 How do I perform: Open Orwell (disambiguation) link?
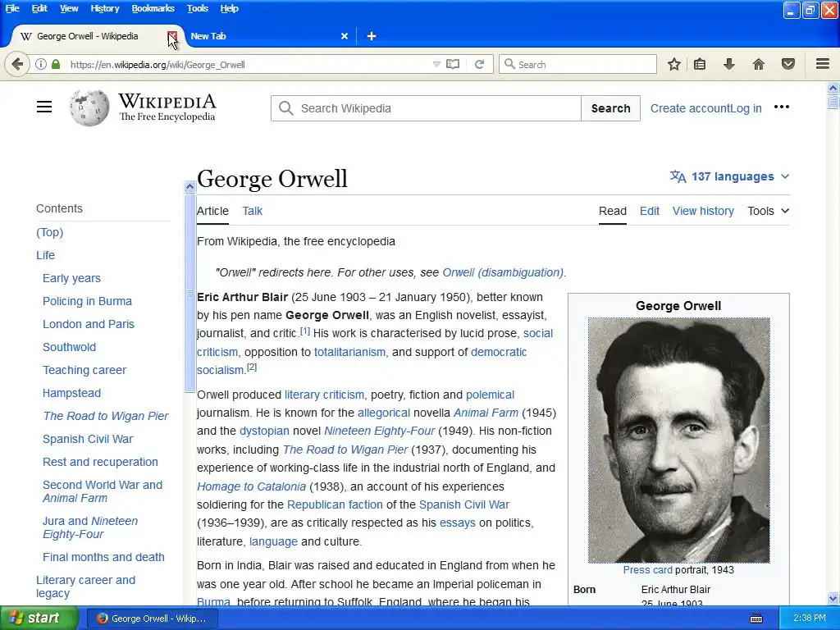503,272
